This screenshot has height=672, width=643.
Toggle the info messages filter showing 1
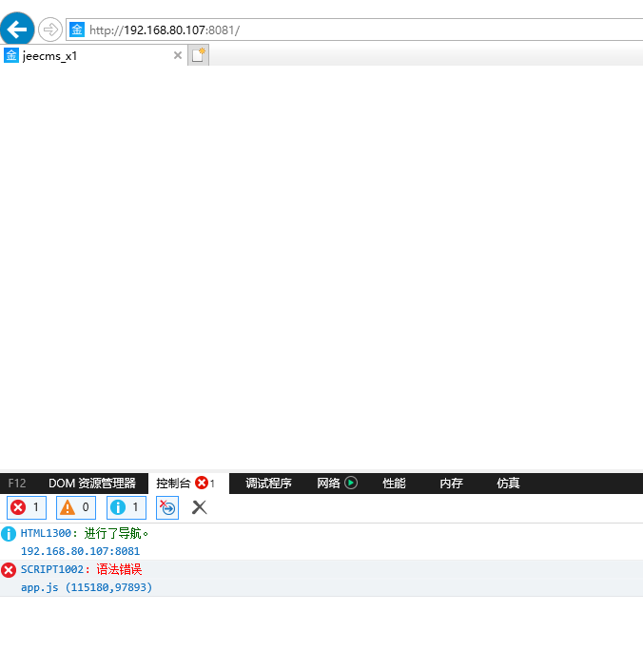(x=127, y=507)
